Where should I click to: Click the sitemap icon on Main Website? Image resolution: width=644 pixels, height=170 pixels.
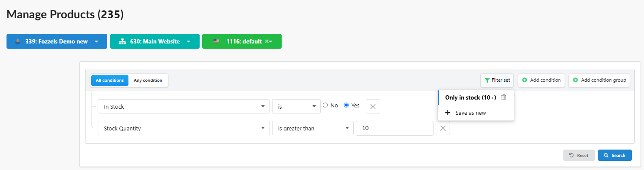(122, 42)
